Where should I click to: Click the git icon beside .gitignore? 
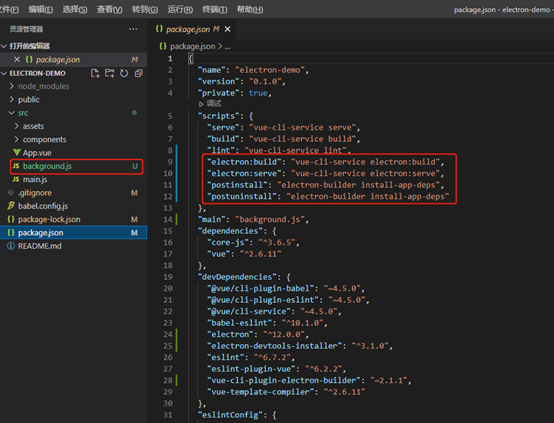point(11,193)
